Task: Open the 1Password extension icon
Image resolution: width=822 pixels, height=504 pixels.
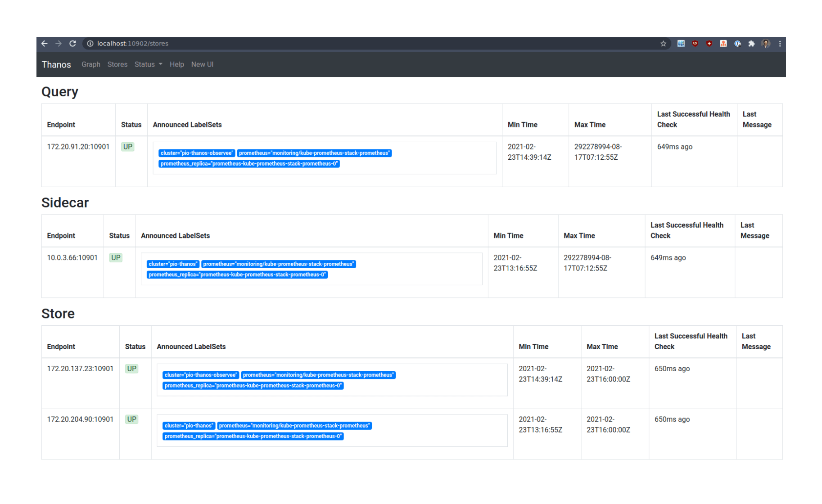Action: (737, 44)
